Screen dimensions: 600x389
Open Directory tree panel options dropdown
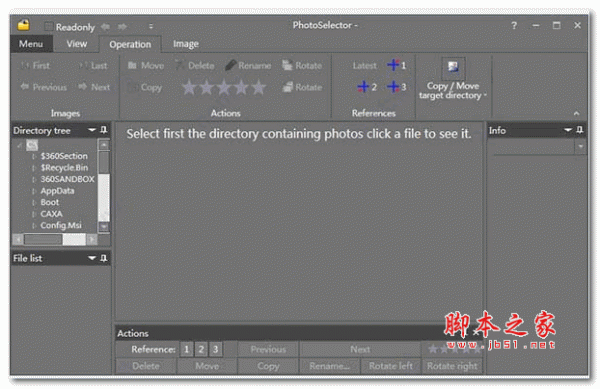click(92, 130)
